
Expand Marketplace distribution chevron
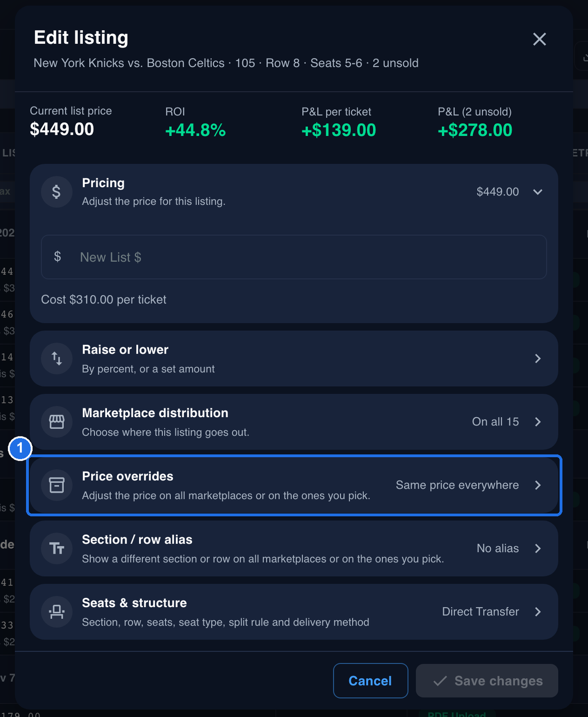coord(538,422)
